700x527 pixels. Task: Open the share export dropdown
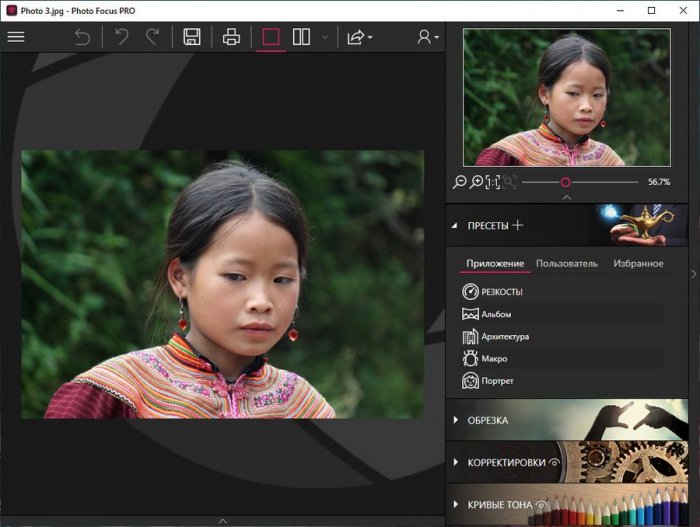point(358,37)
